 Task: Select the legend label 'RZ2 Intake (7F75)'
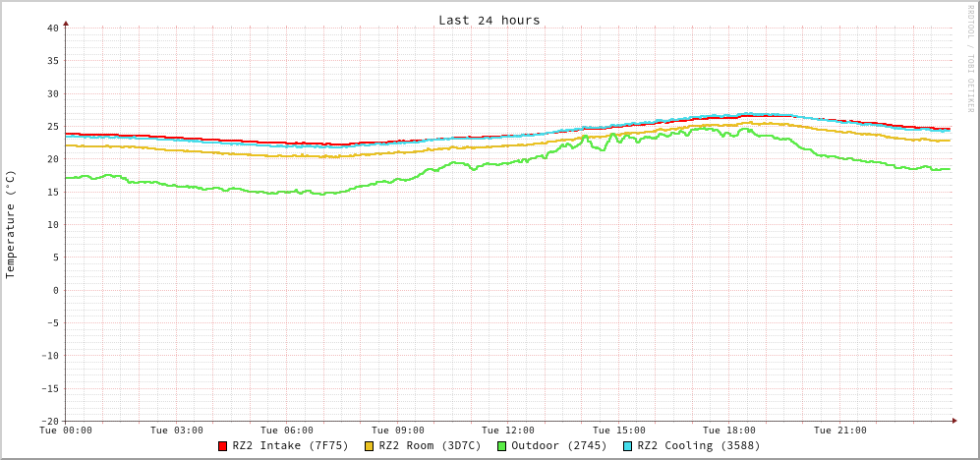pos(291,446)
